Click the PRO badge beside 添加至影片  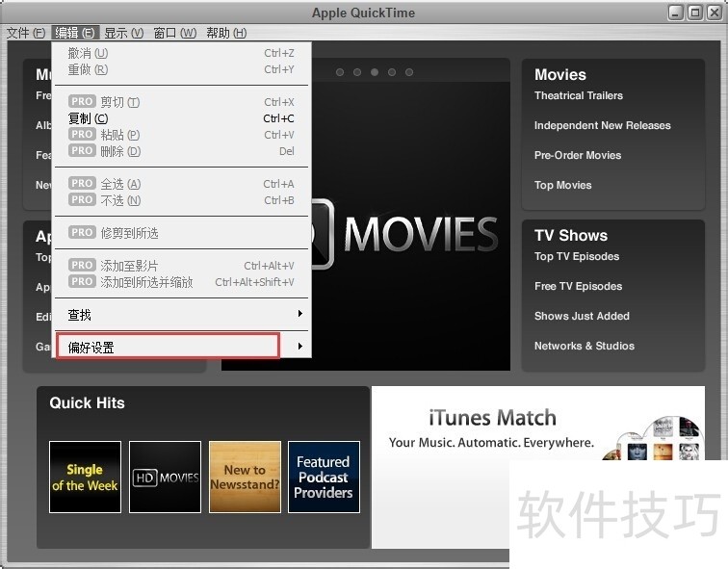point(82,265)
